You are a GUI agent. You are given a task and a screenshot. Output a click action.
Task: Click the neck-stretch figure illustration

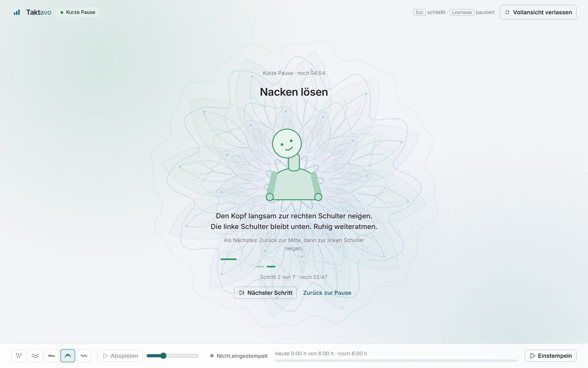(294, 165)
